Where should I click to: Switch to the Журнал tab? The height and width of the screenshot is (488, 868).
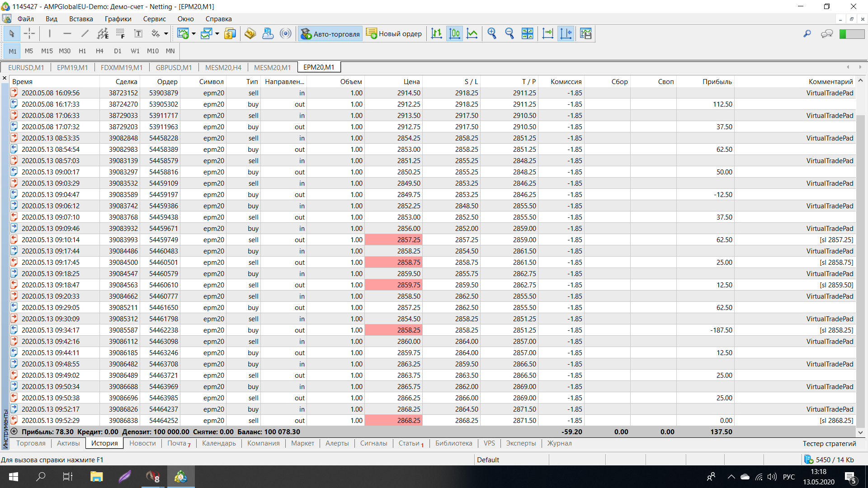click(x=559, y=443)
